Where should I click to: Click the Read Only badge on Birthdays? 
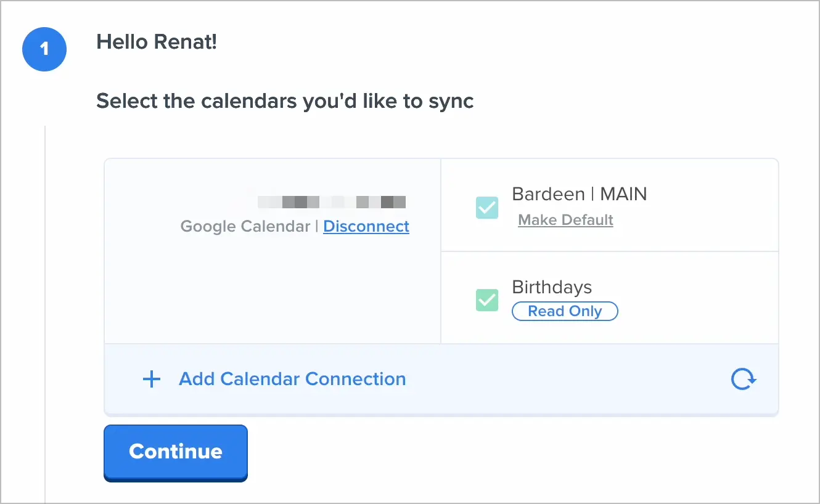[x=565, y=311]
